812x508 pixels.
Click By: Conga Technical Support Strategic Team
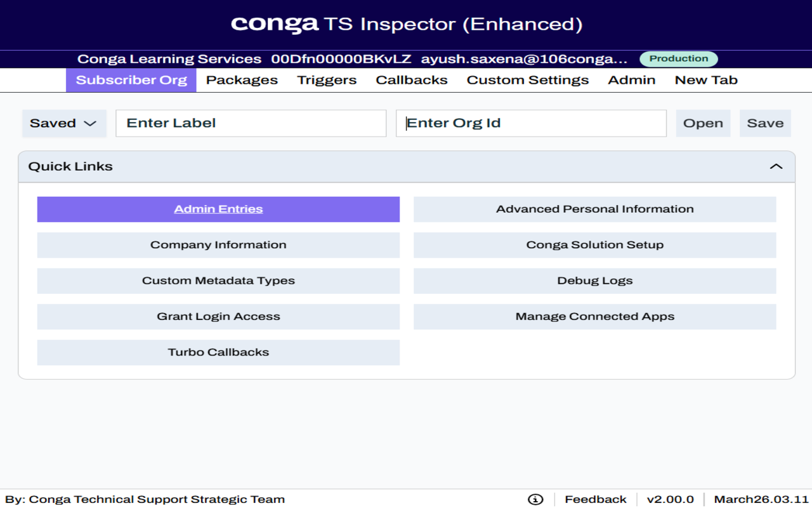[145, 499]
